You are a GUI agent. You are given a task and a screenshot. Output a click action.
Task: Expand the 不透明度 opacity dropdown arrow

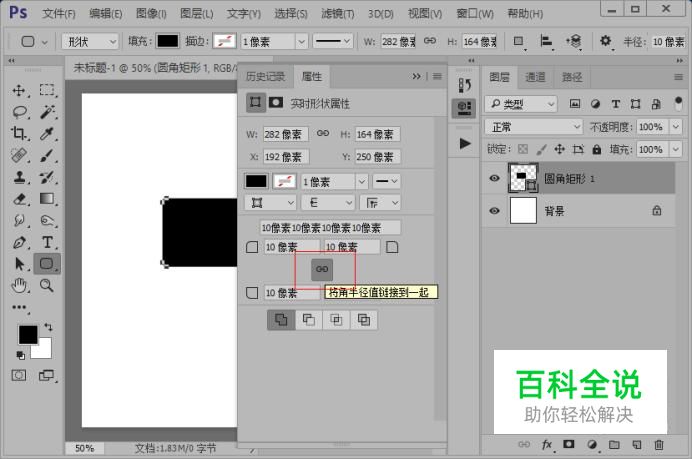676,127
